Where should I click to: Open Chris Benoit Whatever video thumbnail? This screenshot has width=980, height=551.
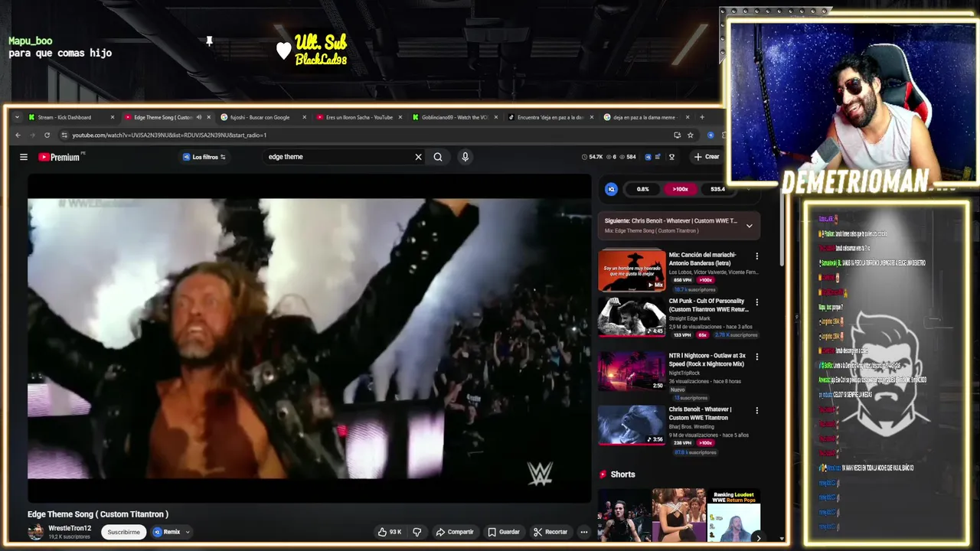(632, 425)
